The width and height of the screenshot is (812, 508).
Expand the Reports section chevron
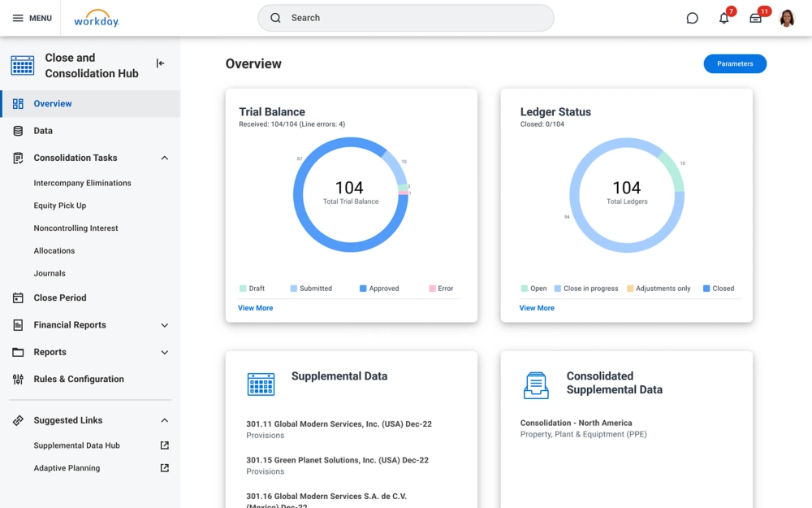click(165, 353)
